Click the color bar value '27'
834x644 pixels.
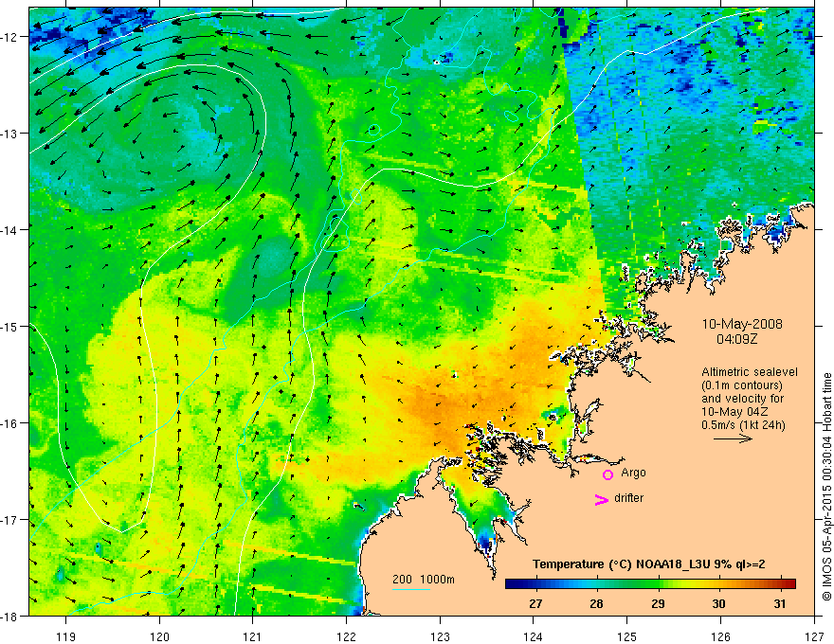535,603
